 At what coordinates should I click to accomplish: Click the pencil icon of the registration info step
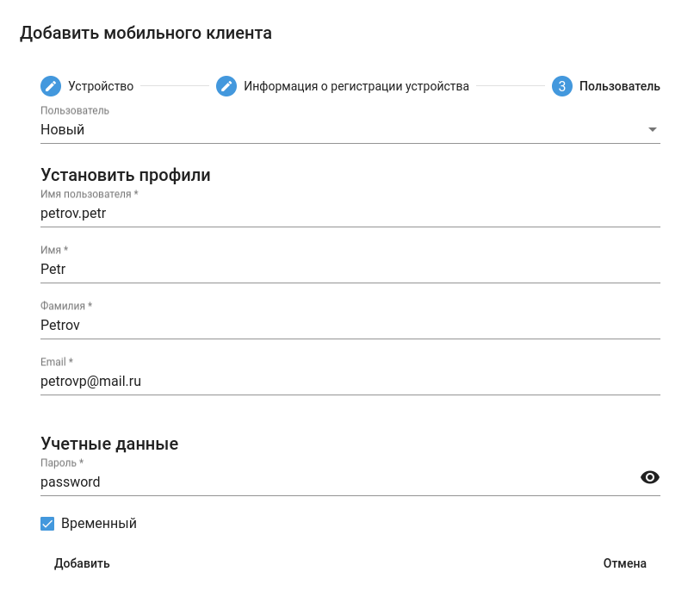226,86
